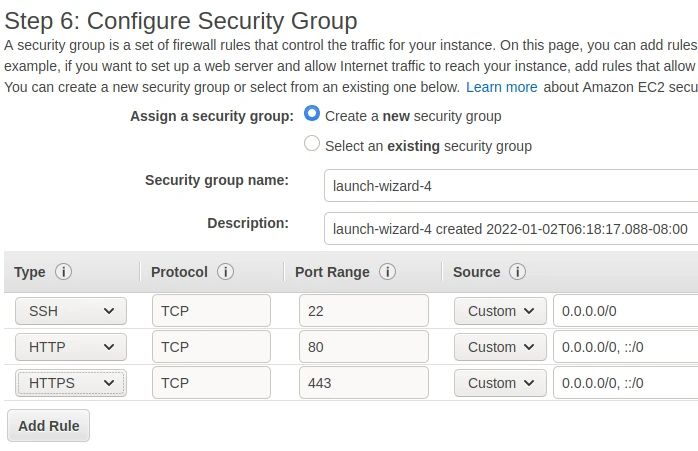Select Create a new security group
This screenshot has width=698, height=451.
click(x=312, y=115)
